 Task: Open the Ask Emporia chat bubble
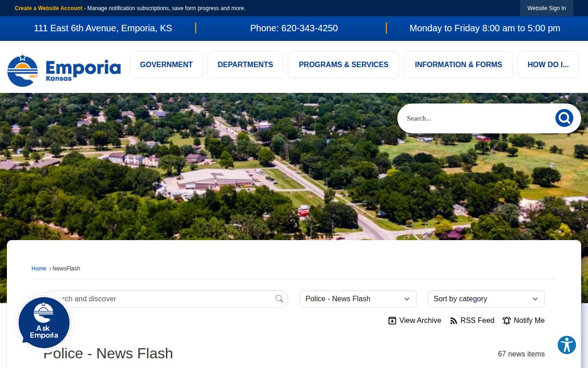pyautogui.click(x=44, y=323)
